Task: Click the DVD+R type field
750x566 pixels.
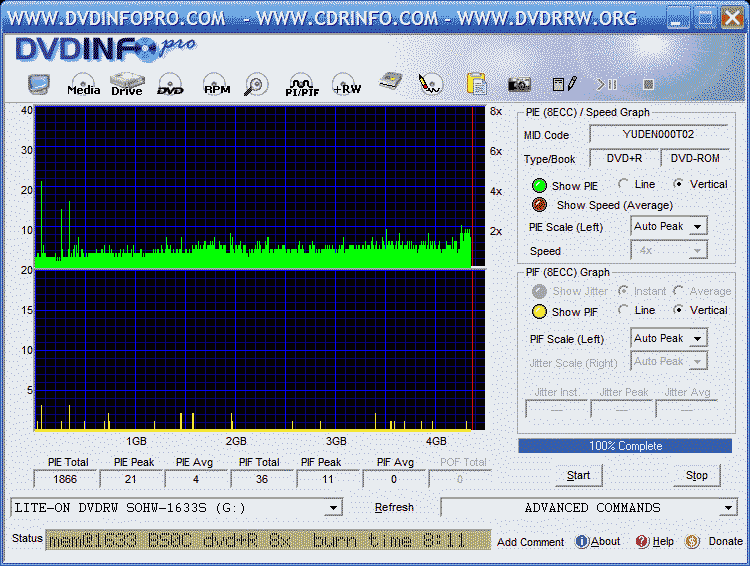Action: pyautogui.click(x=624, y=158)
